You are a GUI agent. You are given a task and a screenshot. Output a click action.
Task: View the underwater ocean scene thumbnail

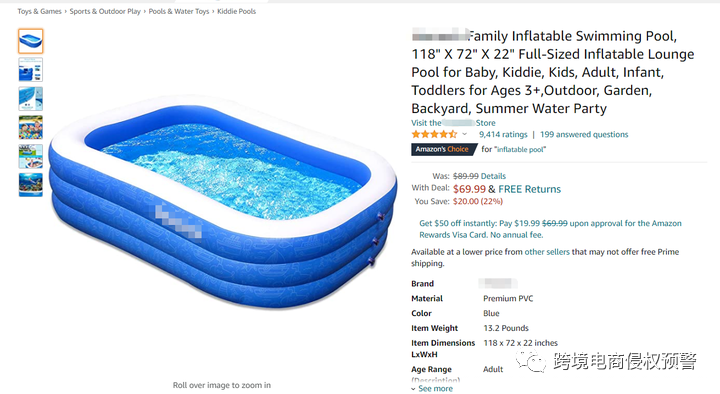pos(31,185)
